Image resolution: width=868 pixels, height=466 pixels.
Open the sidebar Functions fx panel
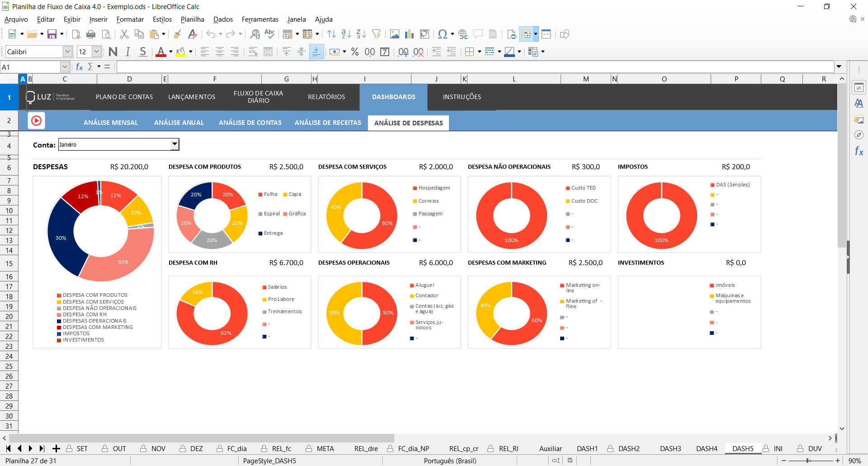point(859,151)
